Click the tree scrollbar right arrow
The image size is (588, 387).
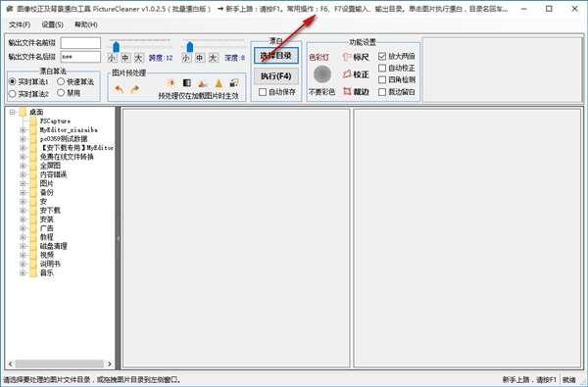point(110,363)
